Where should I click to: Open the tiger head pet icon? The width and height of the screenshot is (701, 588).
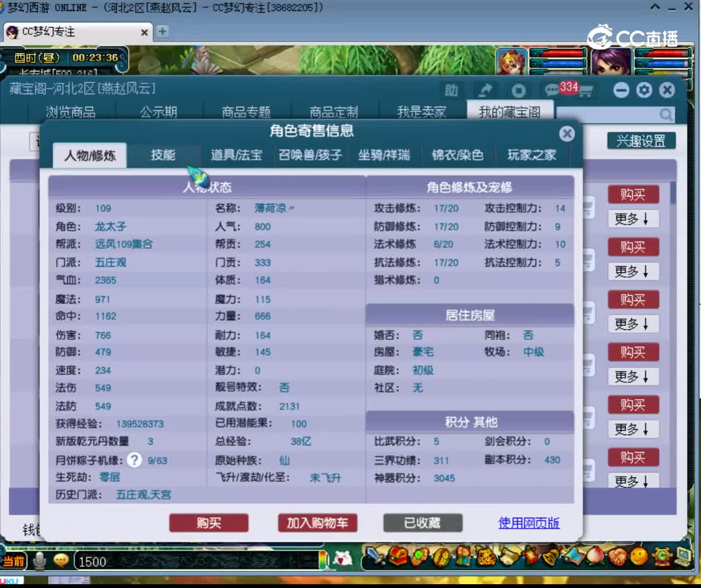click(486, 557)
